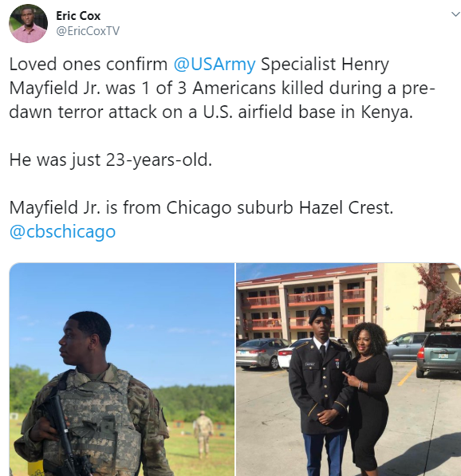Open the @EricCoxTV handle

click(88, 31)
